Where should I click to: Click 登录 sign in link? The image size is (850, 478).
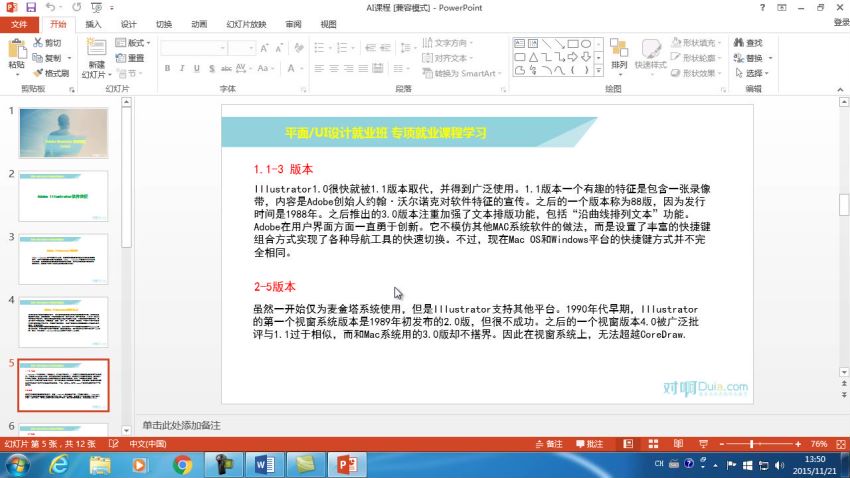[841, 22]
